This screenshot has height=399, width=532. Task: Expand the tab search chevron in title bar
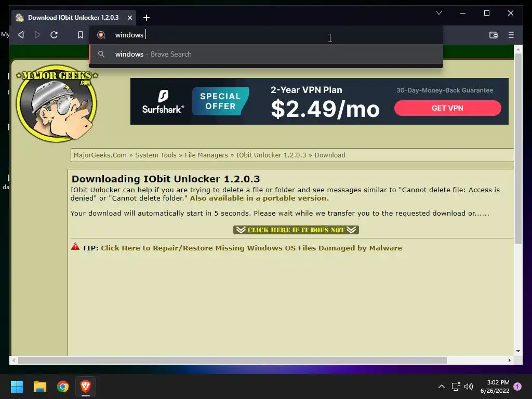[439, 13]
